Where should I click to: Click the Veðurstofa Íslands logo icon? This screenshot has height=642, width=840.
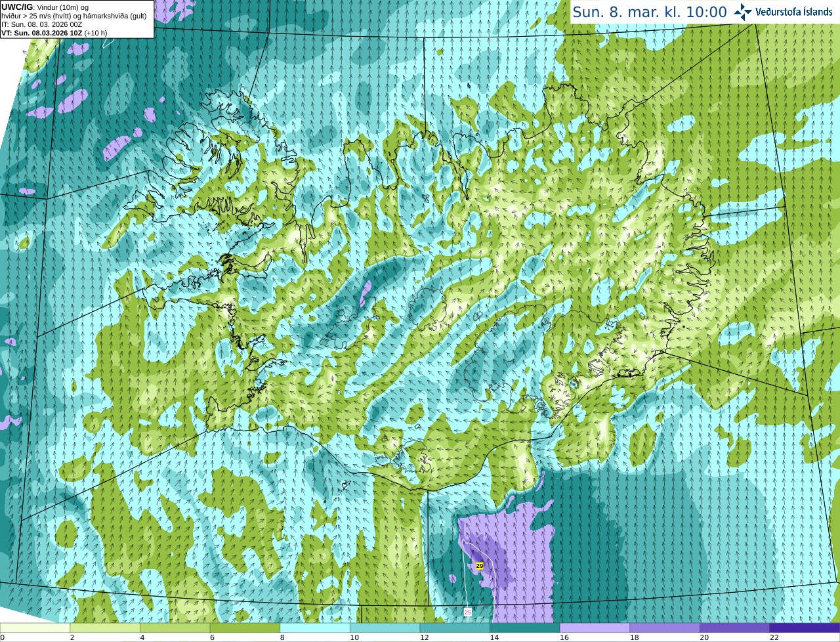click(x=743, y=12)
